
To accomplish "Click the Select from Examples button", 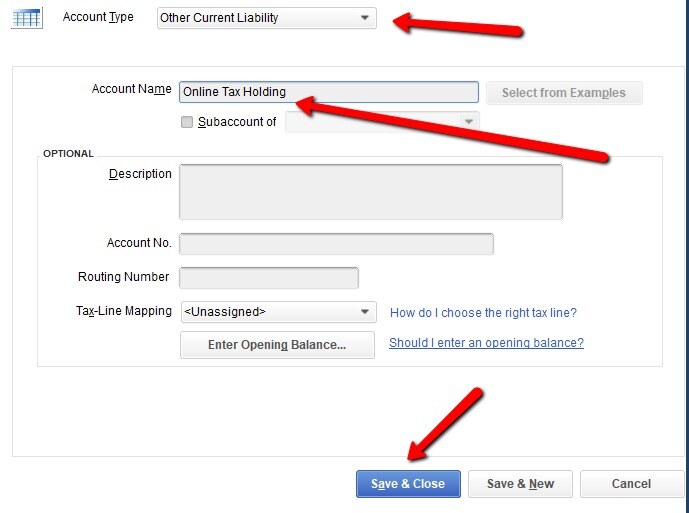I will 564,93.
